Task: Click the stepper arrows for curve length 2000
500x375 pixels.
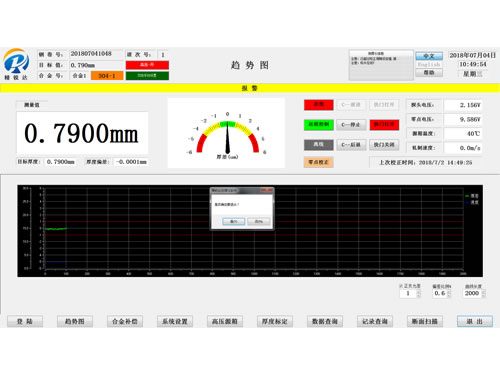Action: click(483, 293)
